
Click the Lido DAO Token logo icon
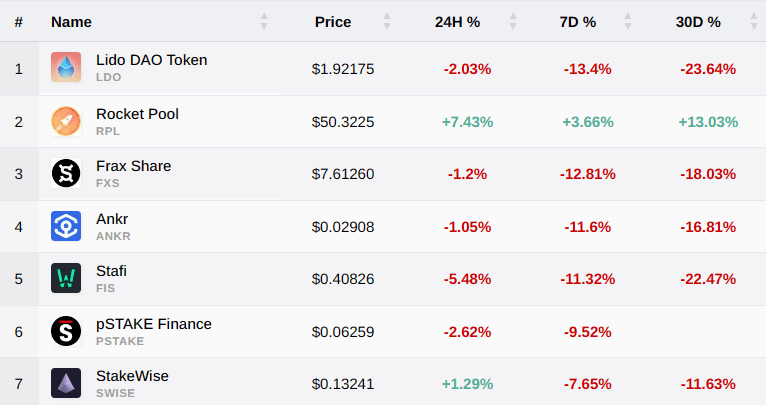[x=66, y=68]
